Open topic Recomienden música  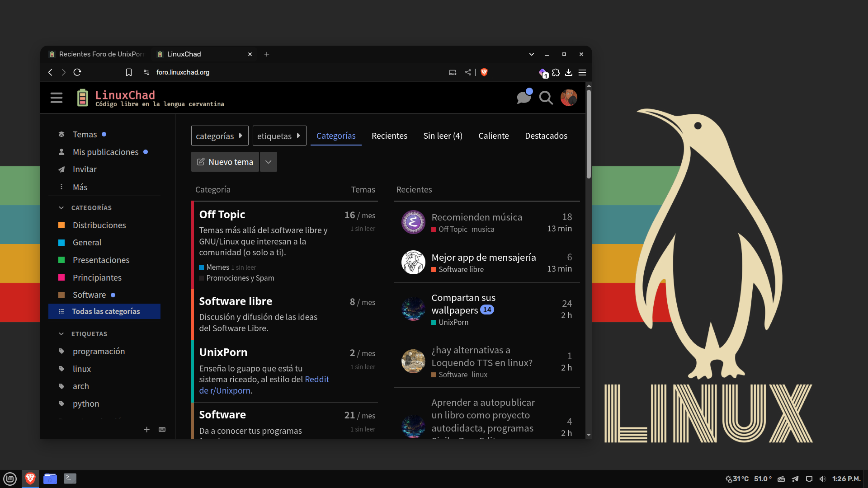pos(476,217)
